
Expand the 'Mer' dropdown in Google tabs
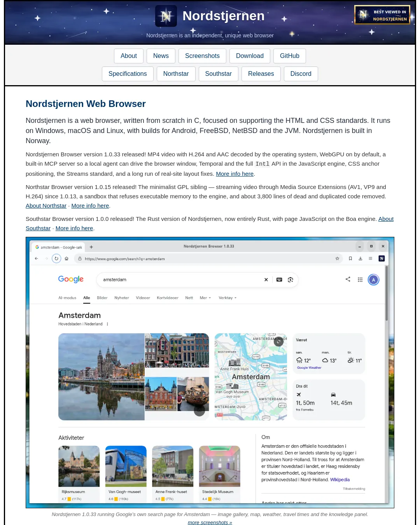(205, 298)
